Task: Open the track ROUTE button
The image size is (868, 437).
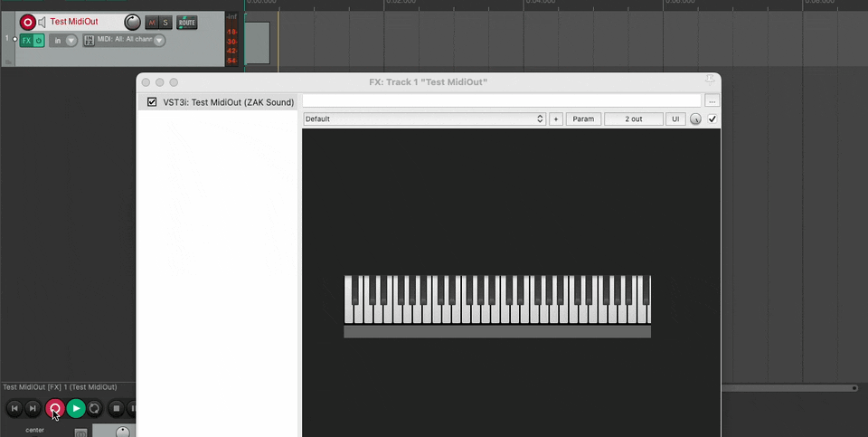Action: (186, 23)
